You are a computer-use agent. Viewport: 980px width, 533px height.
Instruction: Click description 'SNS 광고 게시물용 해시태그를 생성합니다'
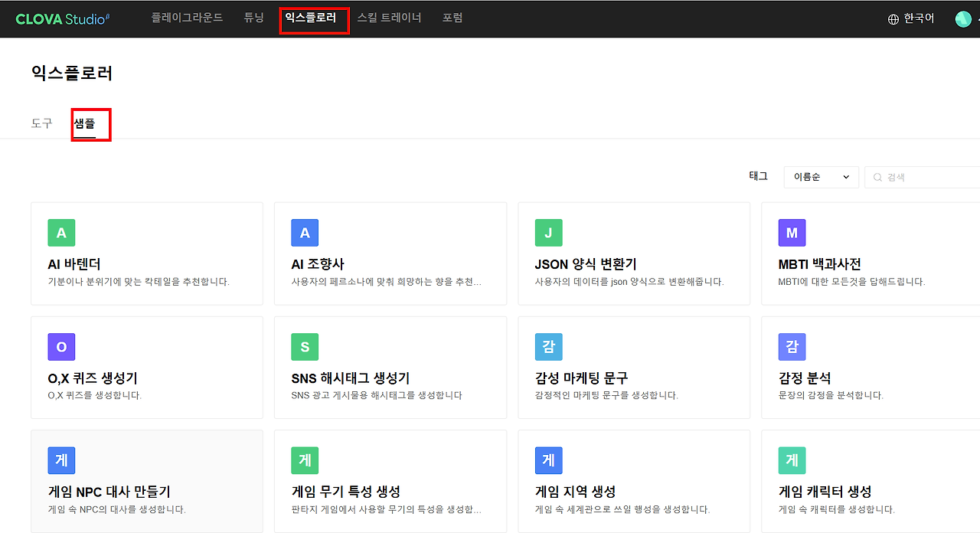click(x=377, y=396)
